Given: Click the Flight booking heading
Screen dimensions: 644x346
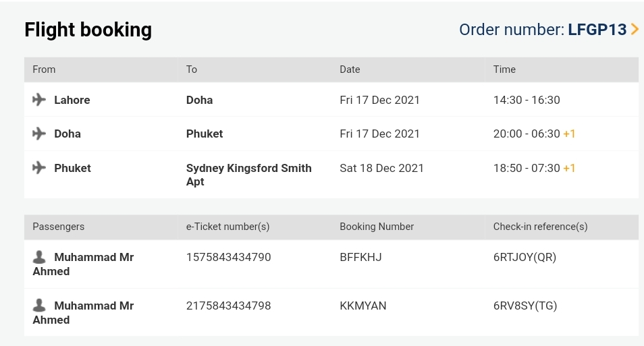Looking at the screenshot, I should 88,30.
